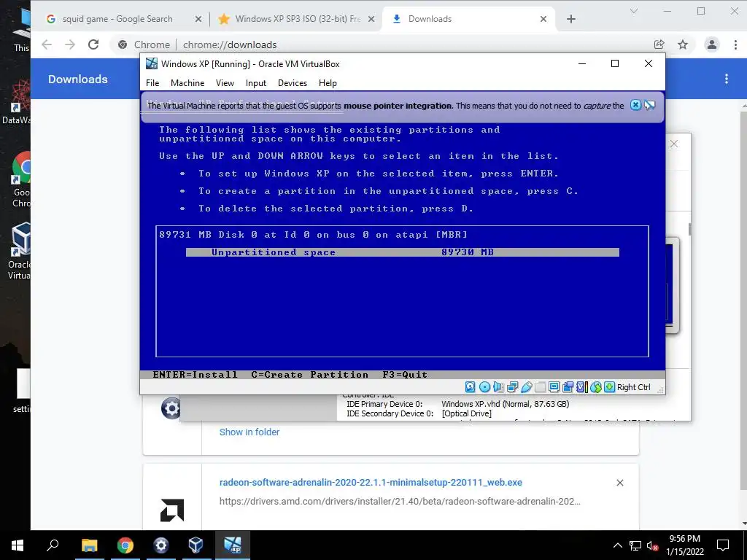
Task: Open Chrome's three-dot main menu
Action: [735, 44]
